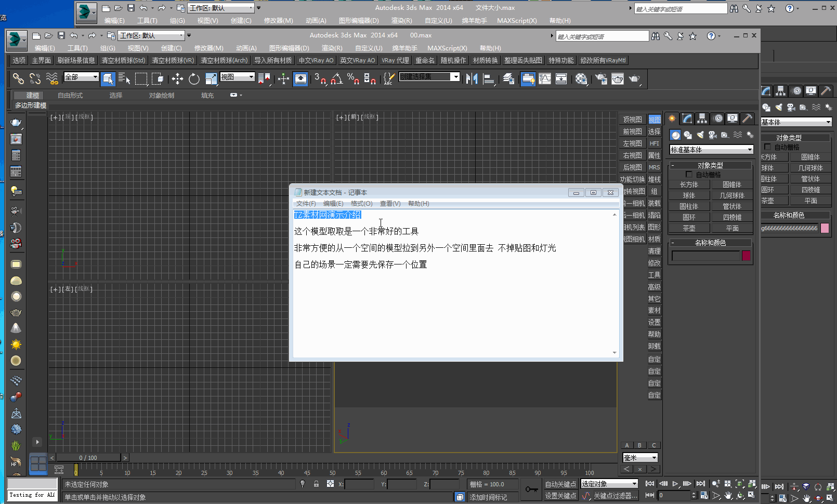
Task: Enable the 自动栅格 checkbox
Action: (689, 175)
